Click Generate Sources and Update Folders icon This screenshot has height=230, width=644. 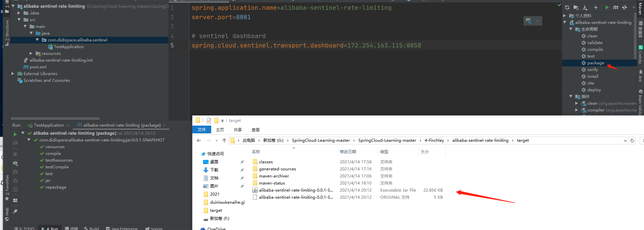tap(576, 7)
